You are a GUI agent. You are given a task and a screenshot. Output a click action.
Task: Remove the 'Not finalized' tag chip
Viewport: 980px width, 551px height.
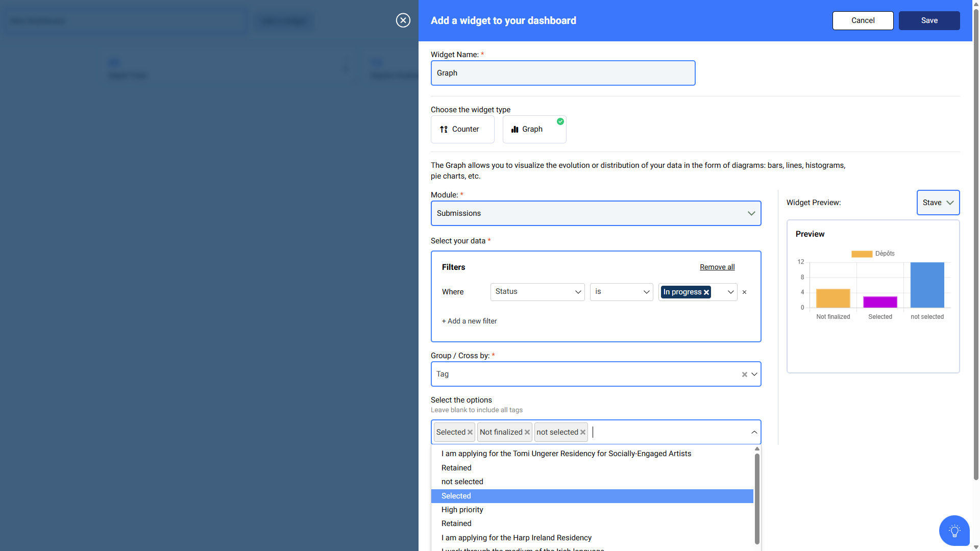527,432
